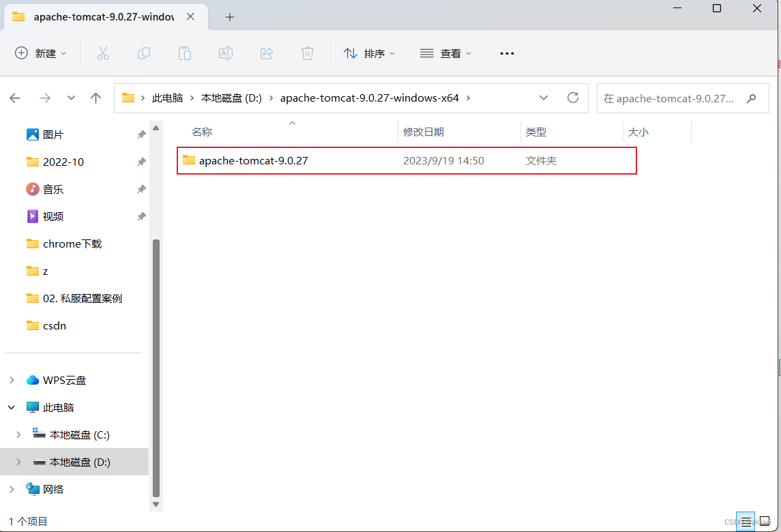Click 此电脑 in the address bar

click(x=167, y=98)
